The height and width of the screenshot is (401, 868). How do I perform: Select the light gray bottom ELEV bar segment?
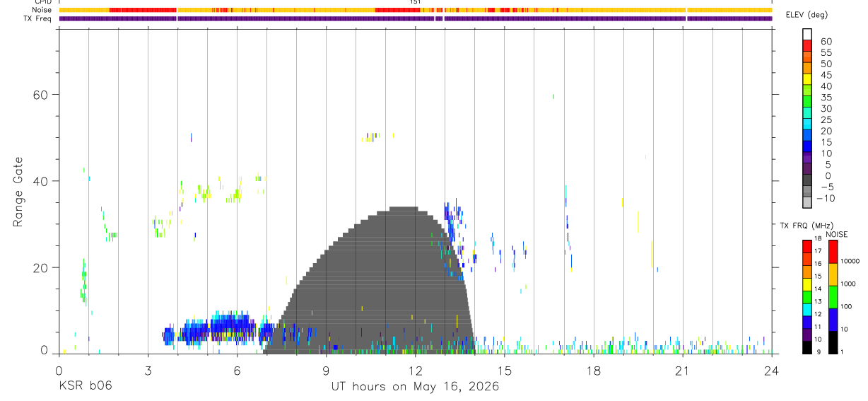pos(807,203)
